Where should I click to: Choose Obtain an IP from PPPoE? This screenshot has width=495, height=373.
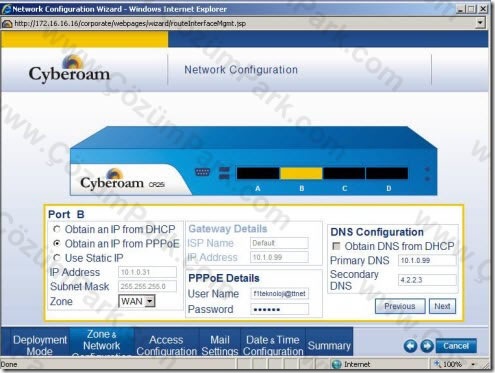point(57,244)
